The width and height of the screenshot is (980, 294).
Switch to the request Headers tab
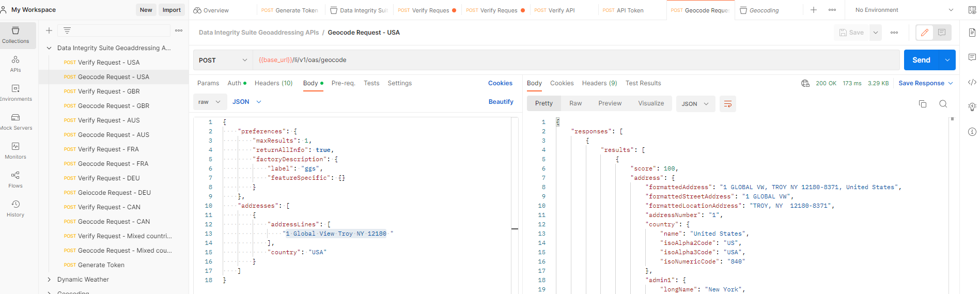273,83
